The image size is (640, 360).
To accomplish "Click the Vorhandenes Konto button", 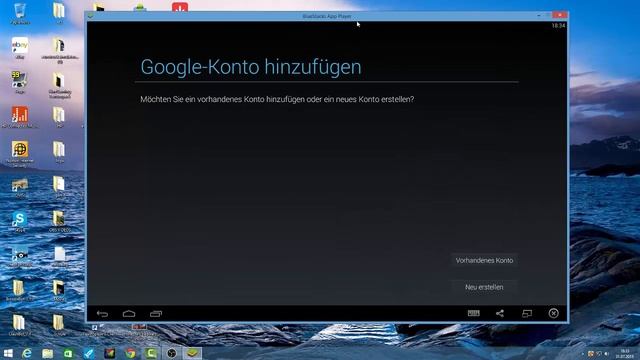I will [x=484, y=260].
